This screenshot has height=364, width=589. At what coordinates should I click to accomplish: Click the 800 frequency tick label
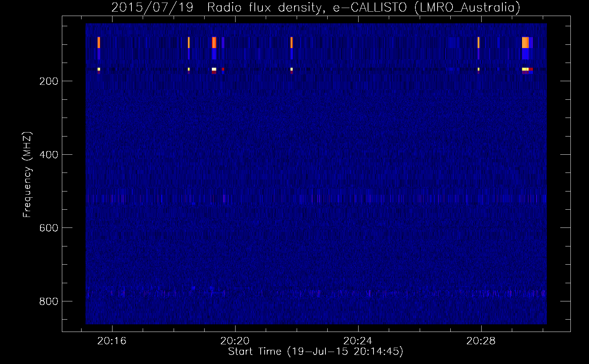pos(48,301)
